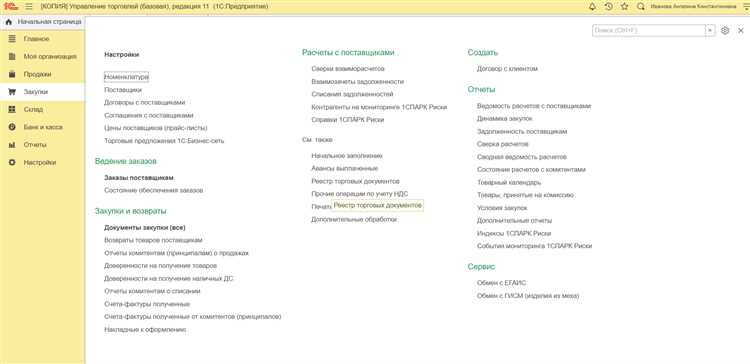
Task: Click the magnifier search icon in title bar
Action: coord(641,7)
